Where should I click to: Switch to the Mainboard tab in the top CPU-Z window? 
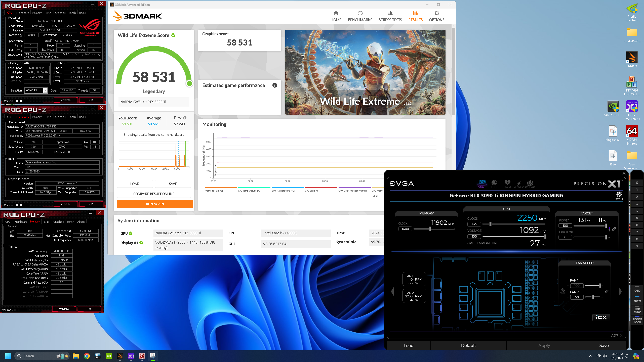(23, 13)
